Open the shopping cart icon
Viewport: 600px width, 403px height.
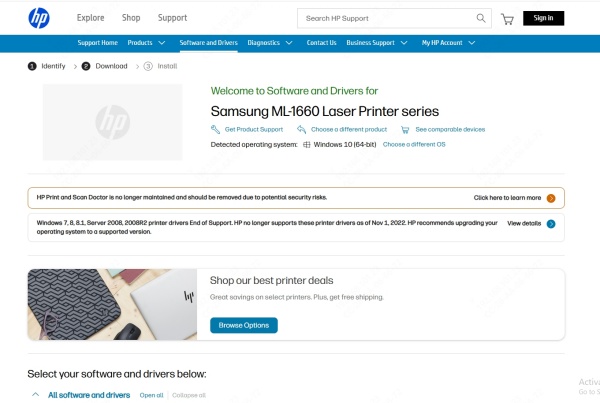(x=507, y=19)
